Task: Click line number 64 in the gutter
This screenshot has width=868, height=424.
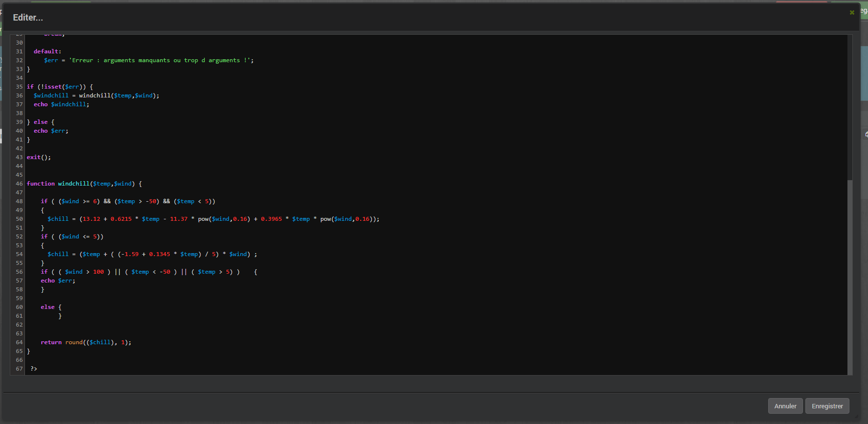Action: pyautogui.click(x=19, y=342)
